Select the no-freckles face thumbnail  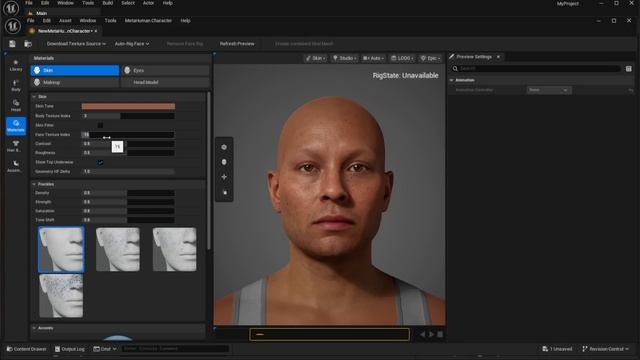tap(61, 249)
